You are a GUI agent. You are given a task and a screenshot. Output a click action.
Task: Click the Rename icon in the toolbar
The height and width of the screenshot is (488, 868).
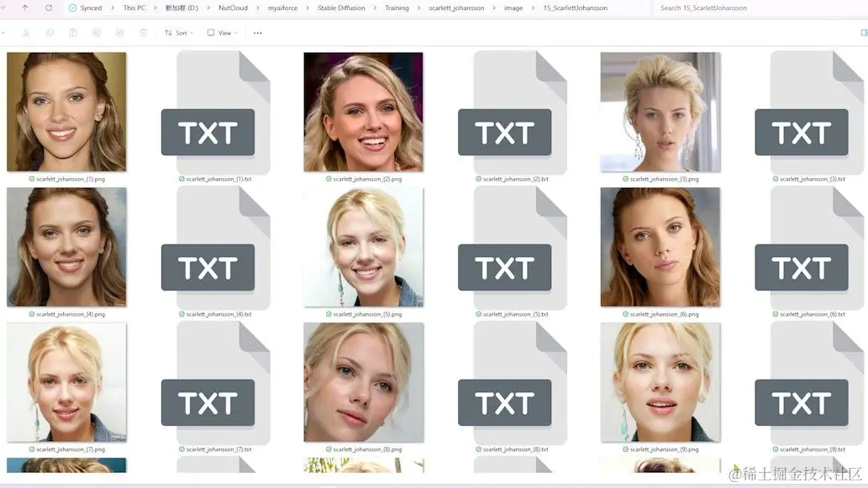97,34
